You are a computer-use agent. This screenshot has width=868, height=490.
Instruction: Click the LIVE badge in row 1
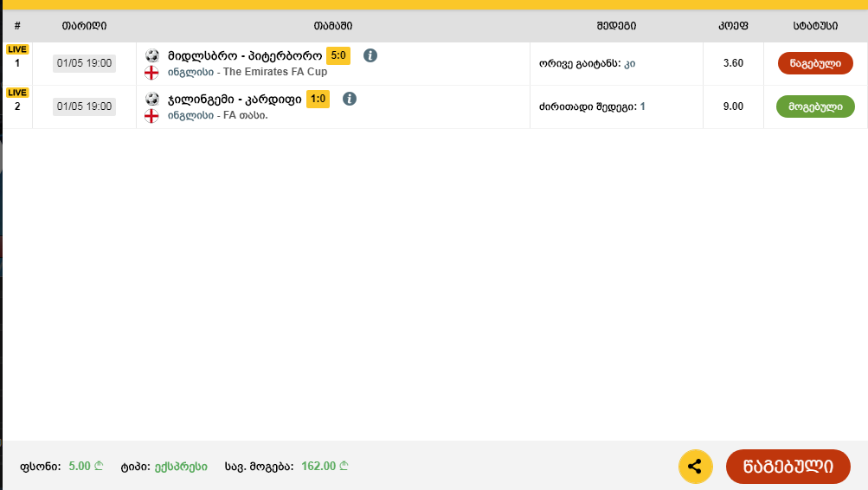[x=17, y=49]
